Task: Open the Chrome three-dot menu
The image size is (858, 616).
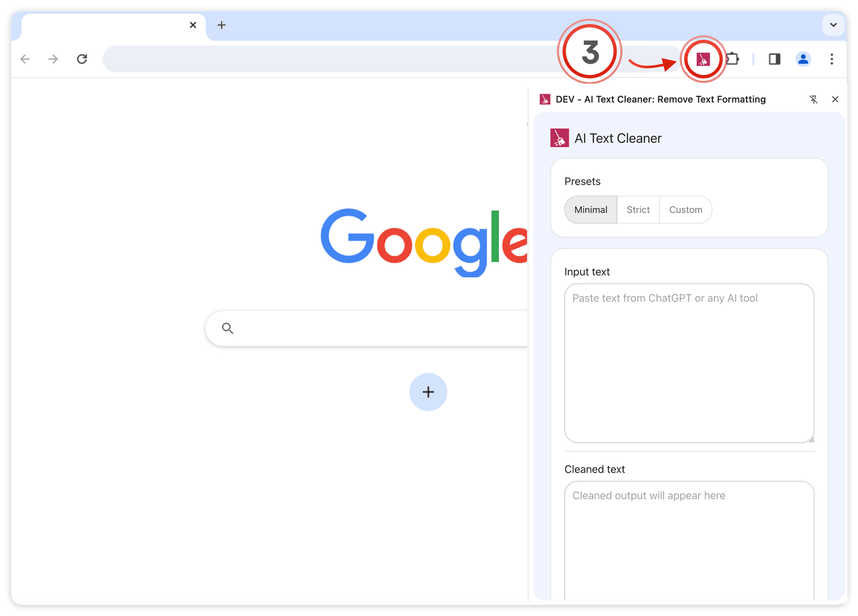Action: 832,59
